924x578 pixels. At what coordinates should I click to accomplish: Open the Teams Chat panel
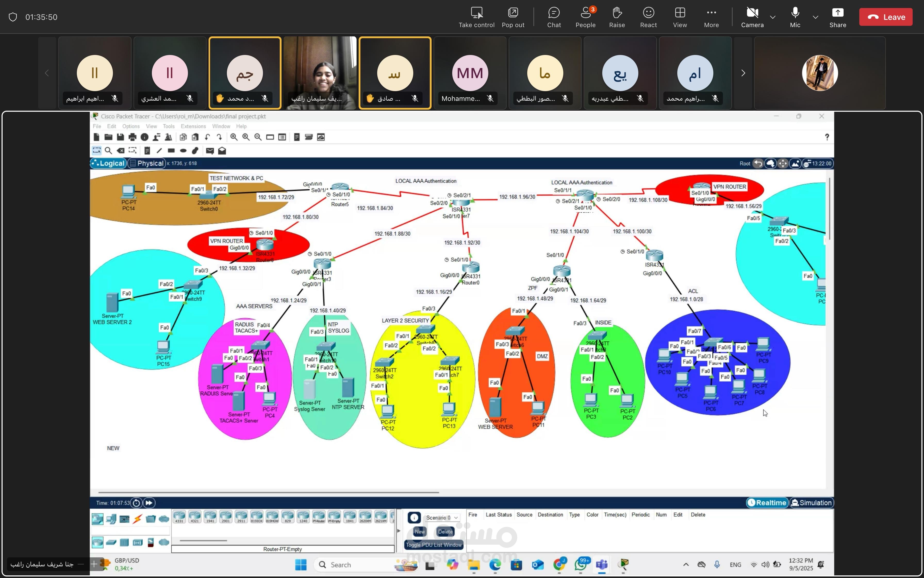click(554, 17)
